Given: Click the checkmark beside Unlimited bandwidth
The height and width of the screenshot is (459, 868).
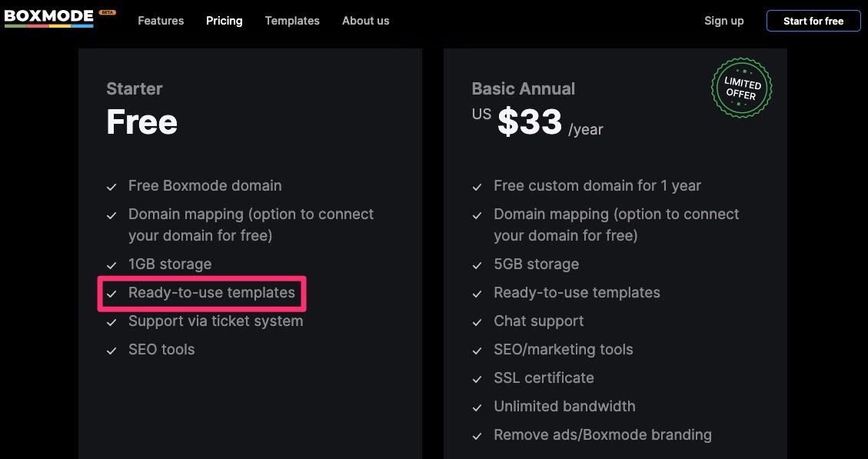Looking at the screenshot, I should (x=477, y=407).
